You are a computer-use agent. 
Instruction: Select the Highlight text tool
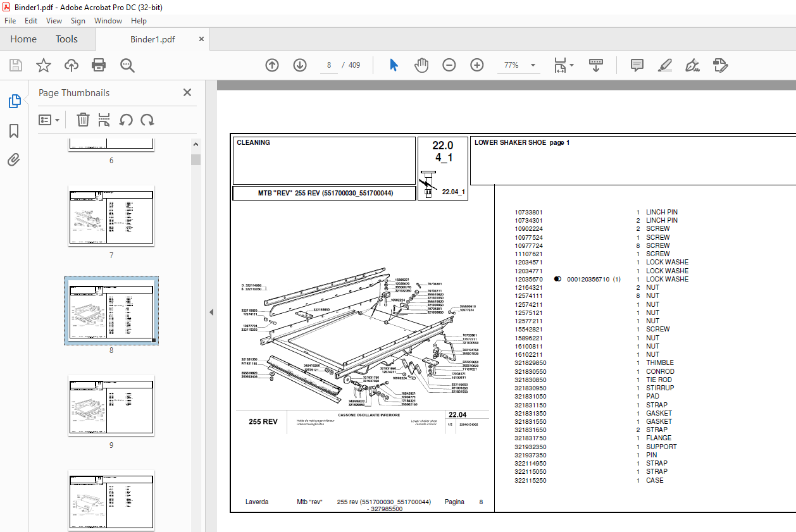(664, 65)
